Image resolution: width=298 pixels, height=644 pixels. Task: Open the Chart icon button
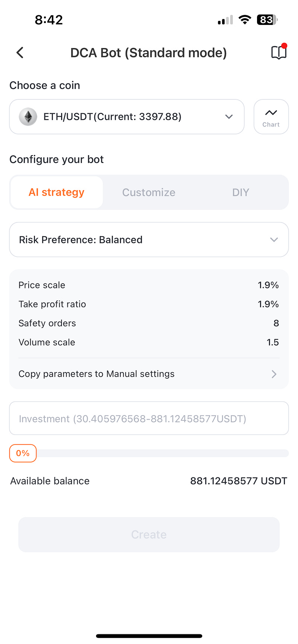pyautogui.click(x=271, y=117)
